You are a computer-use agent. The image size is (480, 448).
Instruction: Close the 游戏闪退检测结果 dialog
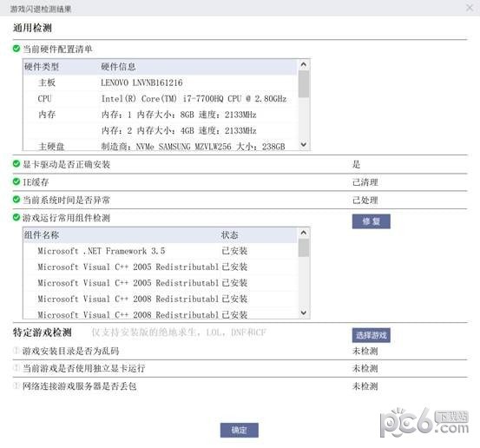tap(470, 8)
